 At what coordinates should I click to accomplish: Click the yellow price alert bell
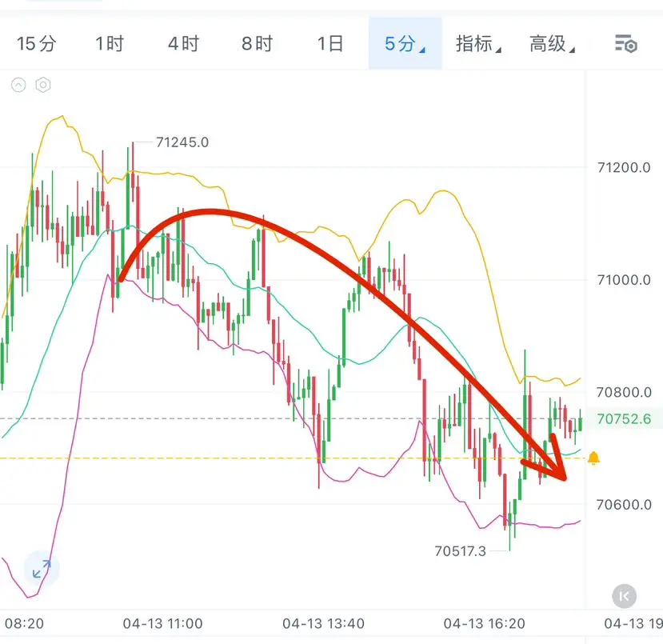[x=593, y=458]
